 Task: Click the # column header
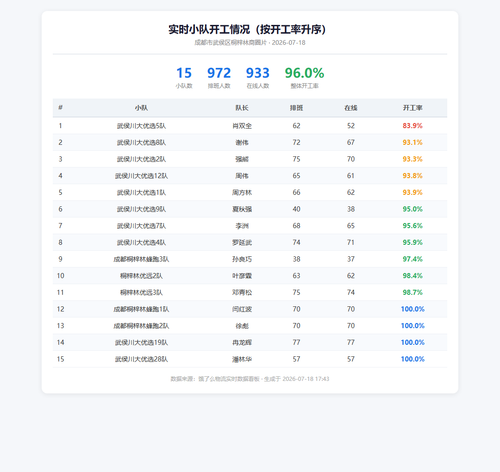[x=60, y=107]
